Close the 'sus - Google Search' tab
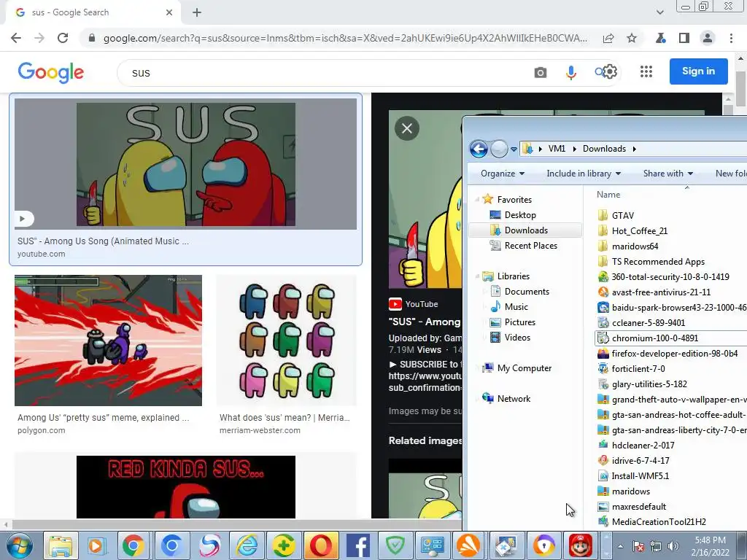 click(x=169, y=12)
